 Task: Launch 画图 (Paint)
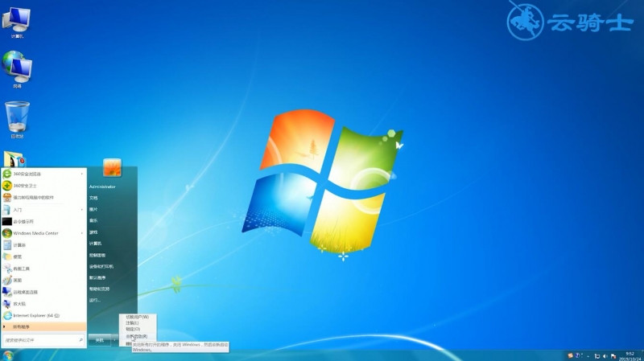point(43,280)
